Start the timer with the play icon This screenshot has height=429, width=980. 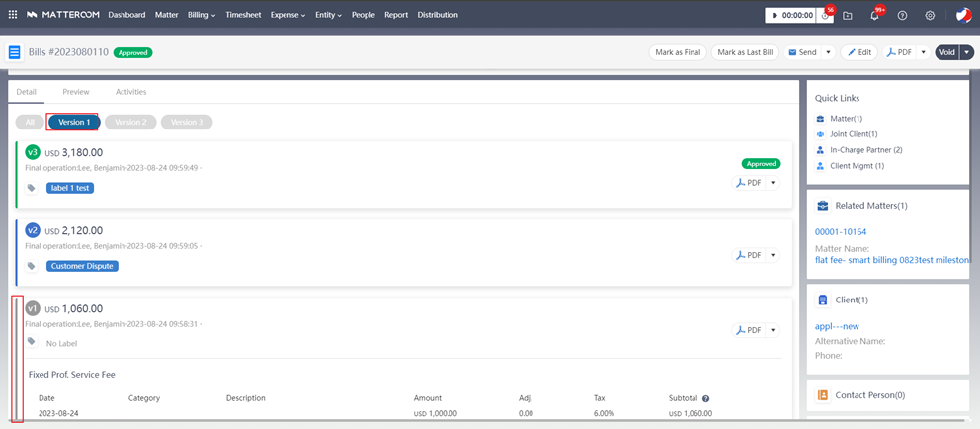click(775, 16)
